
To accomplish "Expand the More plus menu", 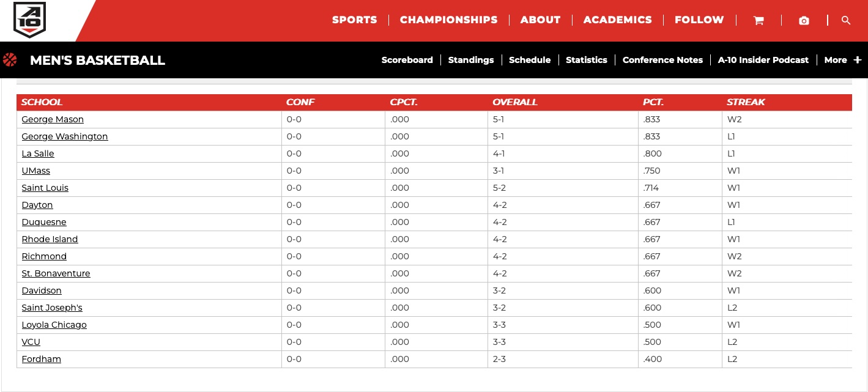I will 842,60.
